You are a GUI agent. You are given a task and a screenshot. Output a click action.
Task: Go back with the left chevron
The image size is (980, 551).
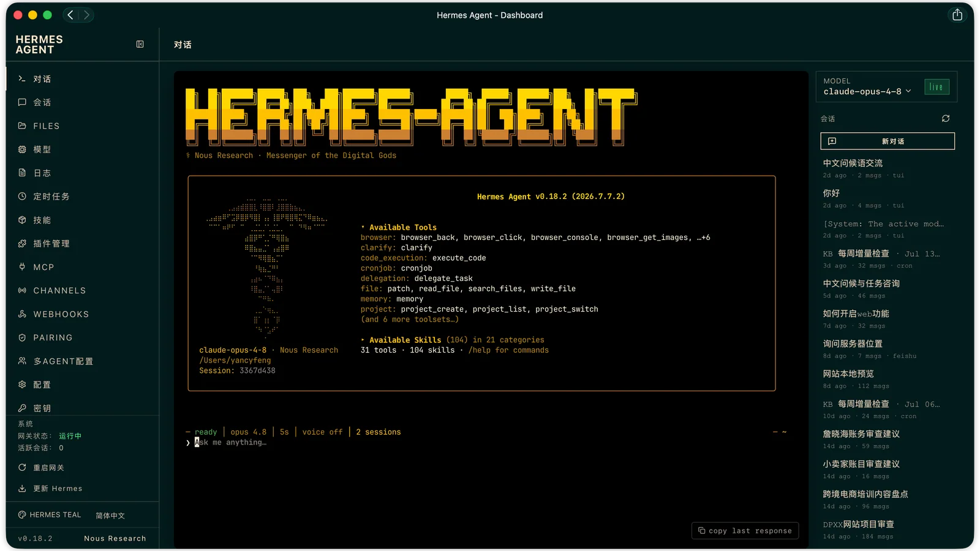[x=70, y=15]
